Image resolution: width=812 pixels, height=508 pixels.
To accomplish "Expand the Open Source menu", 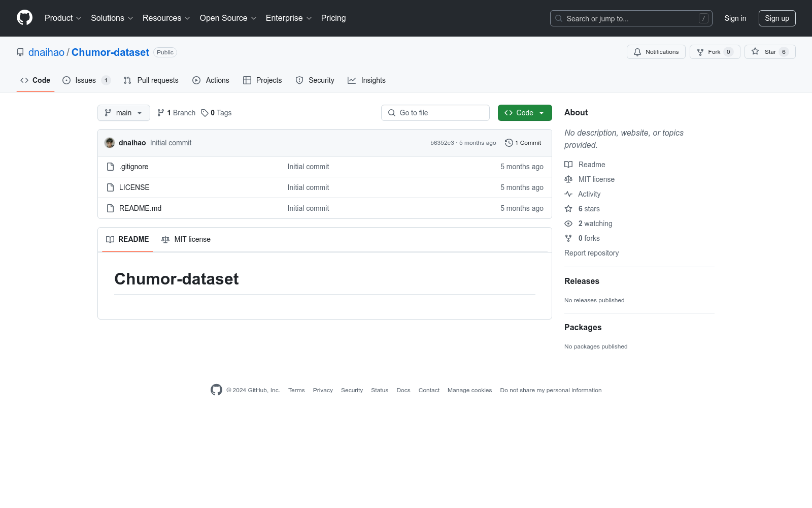I will coord(228,18).
